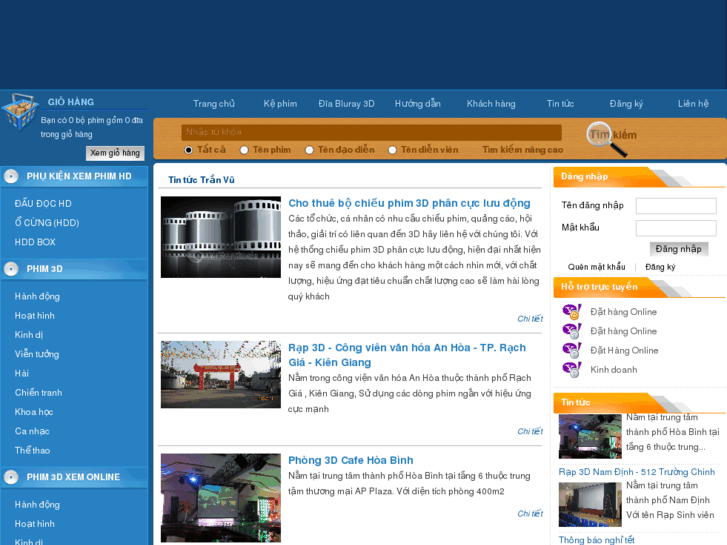Open HDD BOX category
727x545 pixels.
35,242
